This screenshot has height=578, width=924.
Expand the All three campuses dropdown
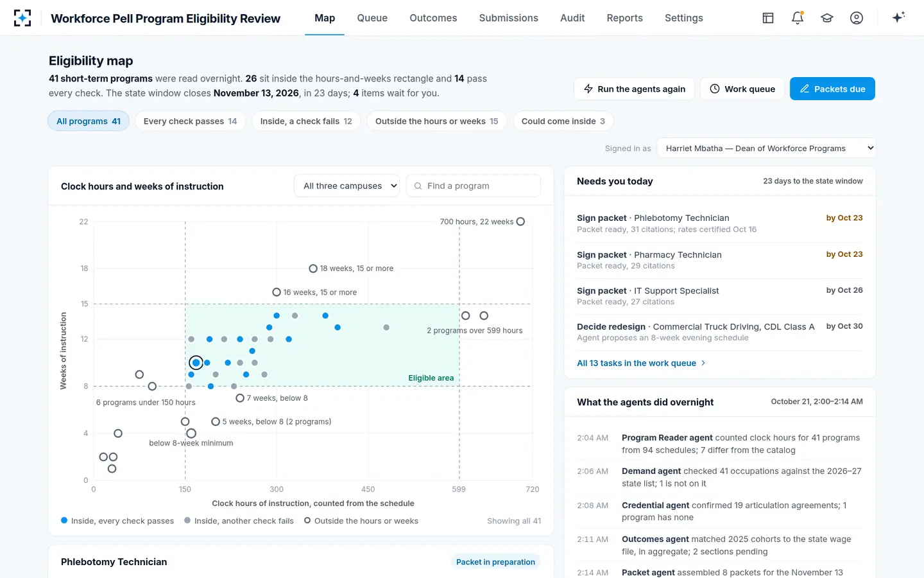pos(347,186)
